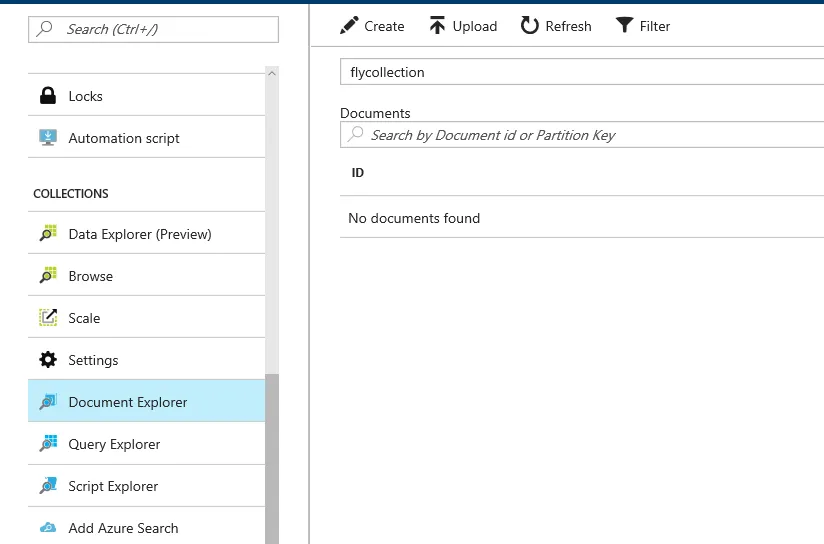Click the Automation script icon
The height and width of the screenshot is (544, 824).
(47, 138)
